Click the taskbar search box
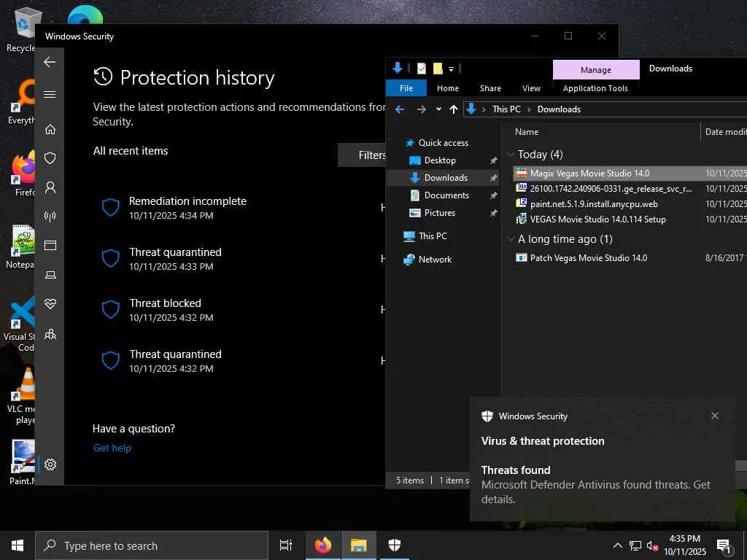This screenshot has height=560, width=747. (152, 545)
